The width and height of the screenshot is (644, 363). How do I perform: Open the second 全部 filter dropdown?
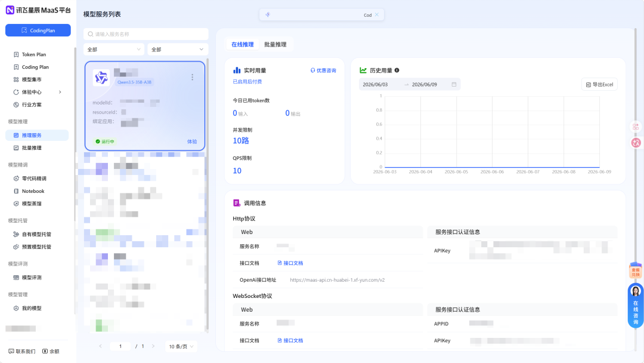coord(178,50)
